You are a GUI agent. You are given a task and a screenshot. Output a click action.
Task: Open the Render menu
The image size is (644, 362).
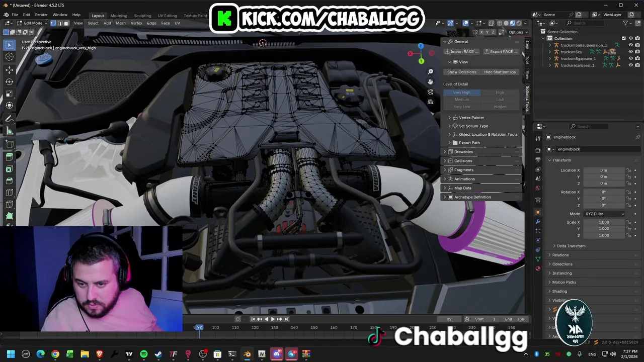point(41,15)
